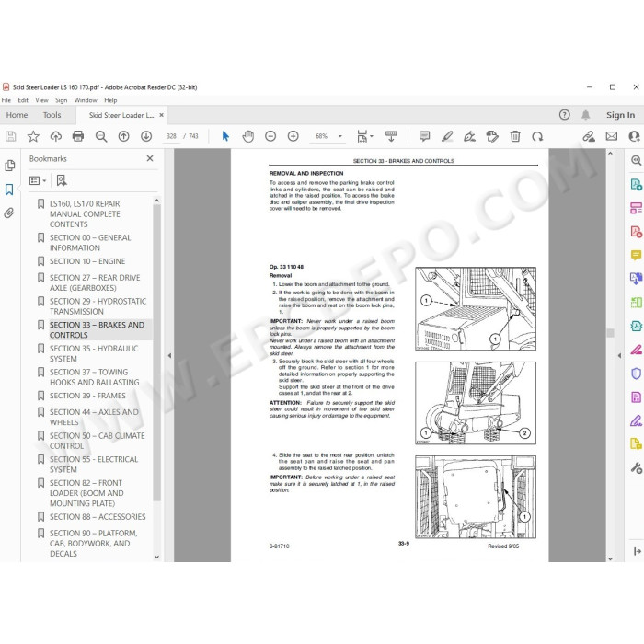Open the View menu
Screen dimensions: 644x644
[41, 100]
